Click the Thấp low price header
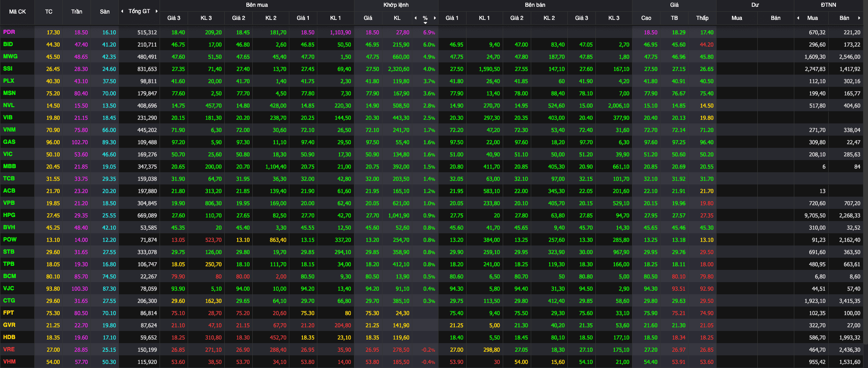Viewport: 868px width, 368px height. pyautogui.click(x=703, y=18)
